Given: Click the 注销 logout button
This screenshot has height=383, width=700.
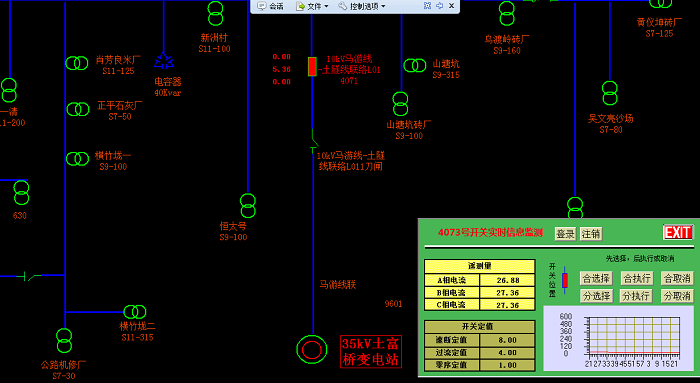Looking at the screenshot, I should pyautogui.click(x=591, y=233).
